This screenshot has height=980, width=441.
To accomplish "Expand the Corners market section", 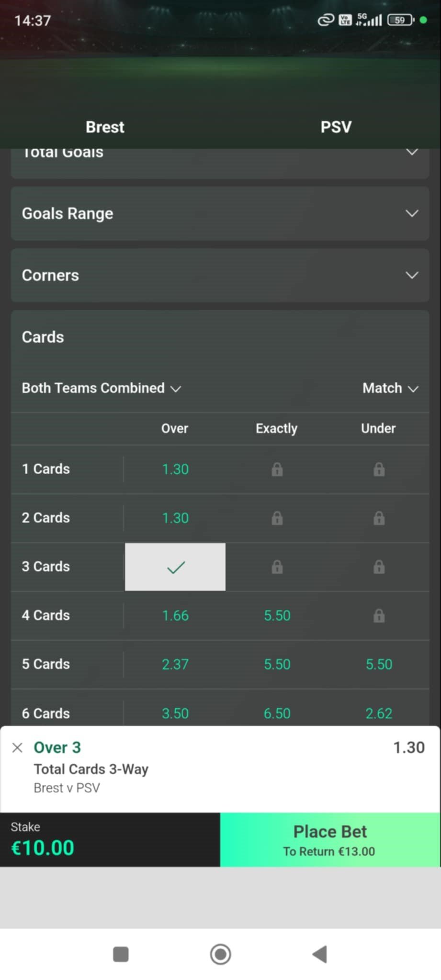I will point(220,275).
